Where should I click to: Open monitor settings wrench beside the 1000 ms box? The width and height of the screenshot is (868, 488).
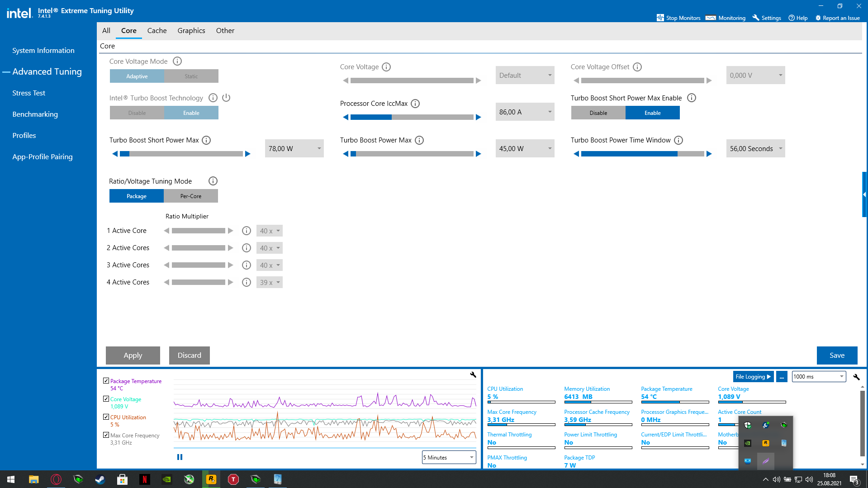click(856, 377)
